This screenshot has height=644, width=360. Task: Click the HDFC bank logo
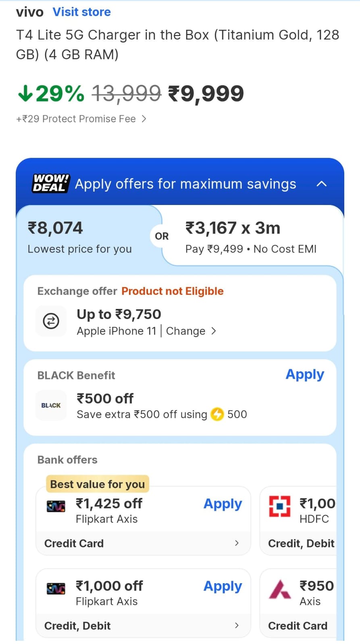[x=280, y=506]
